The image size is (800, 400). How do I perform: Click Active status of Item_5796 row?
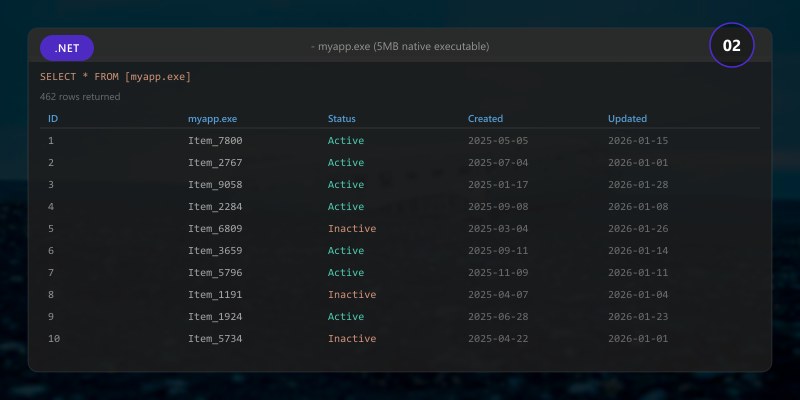click(x=346, y=272)
